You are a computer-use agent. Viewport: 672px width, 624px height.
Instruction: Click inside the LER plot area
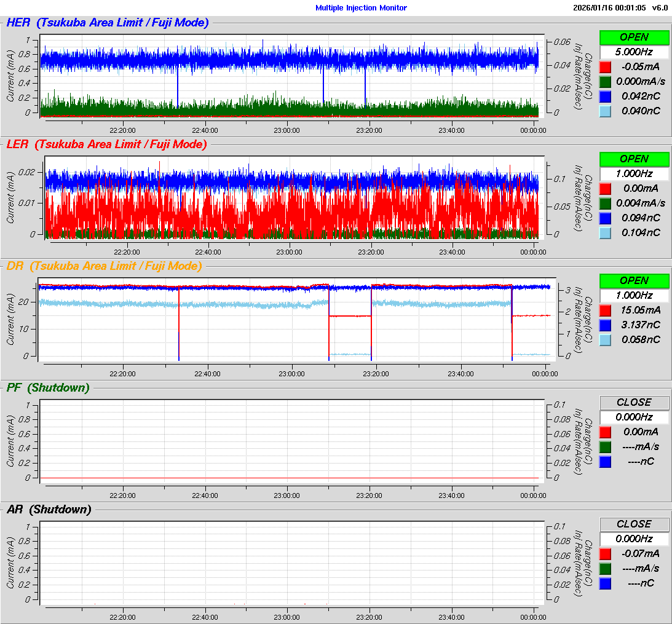294,197
